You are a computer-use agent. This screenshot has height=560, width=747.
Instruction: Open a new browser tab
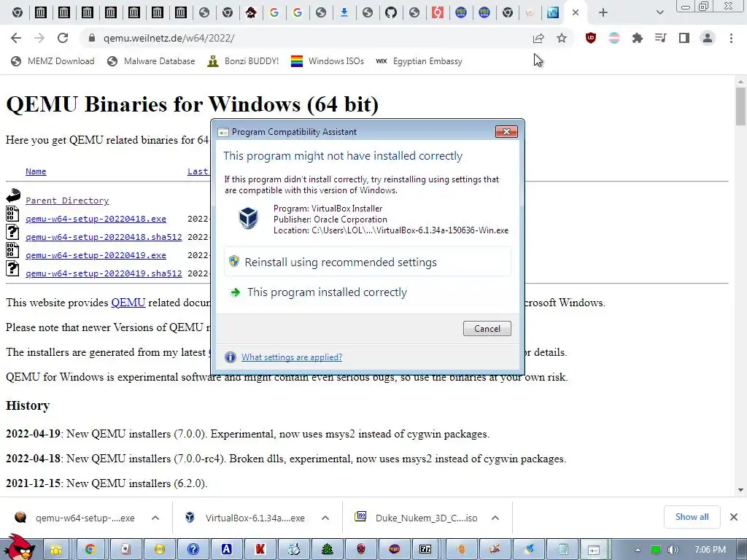click(603, 12)
